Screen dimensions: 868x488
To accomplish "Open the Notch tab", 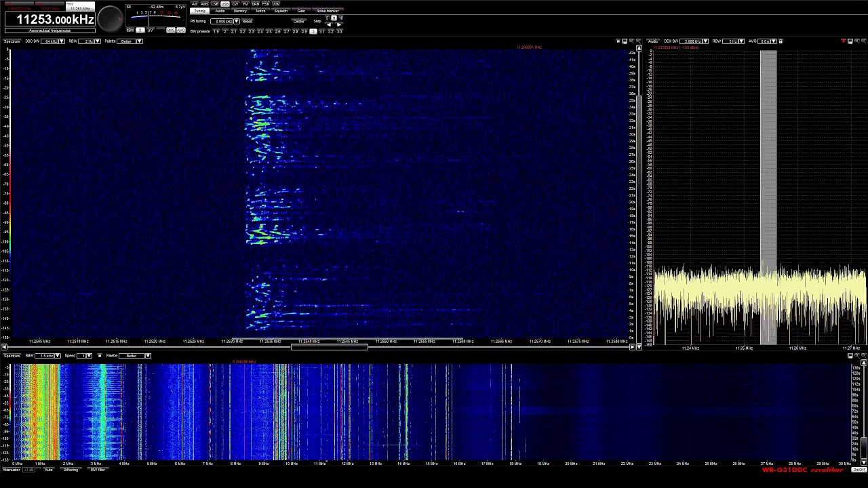I will [260, 11].
